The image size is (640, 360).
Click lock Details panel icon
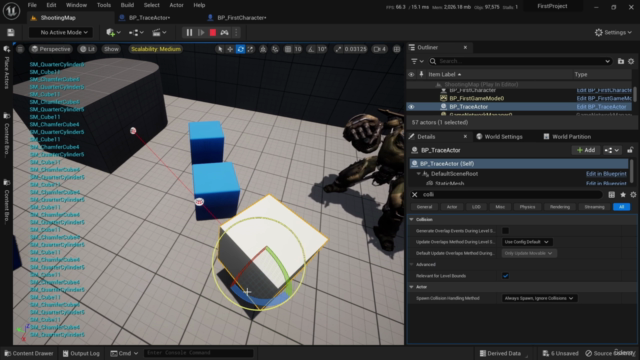coord(630,150)
